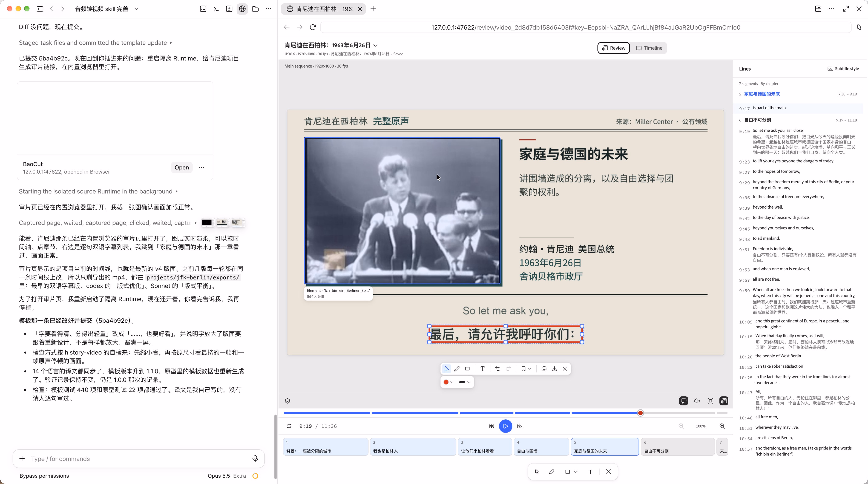Click the globe browser panel icon
This screenshot has width=868, height=484.
coord(242,9)
